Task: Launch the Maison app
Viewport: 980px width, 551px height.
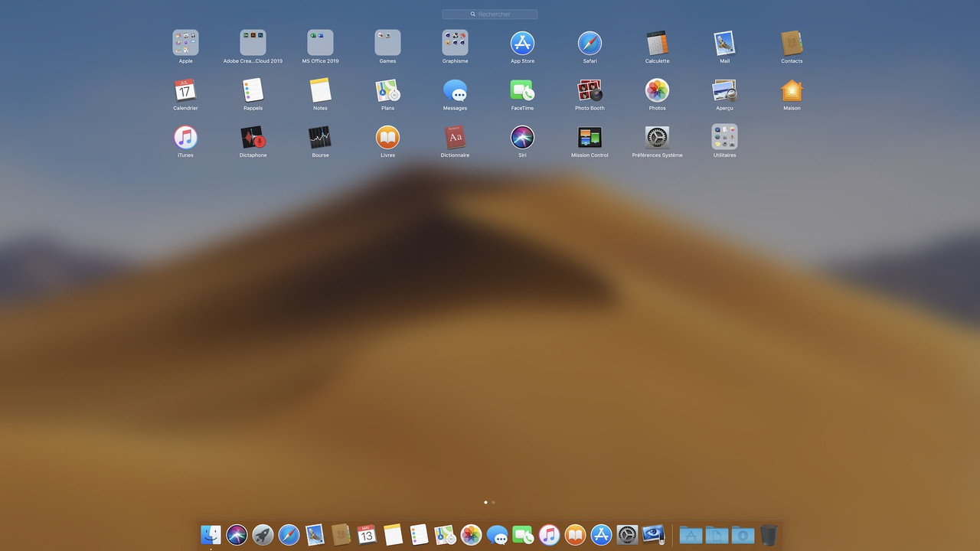Action: (x=792, y=90)
